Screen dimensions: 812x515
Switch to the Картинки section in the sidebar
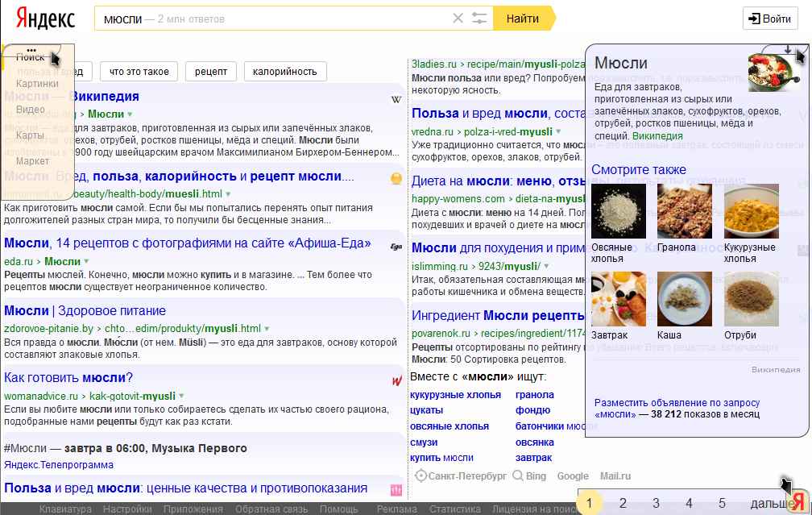[x=38, y=83]
